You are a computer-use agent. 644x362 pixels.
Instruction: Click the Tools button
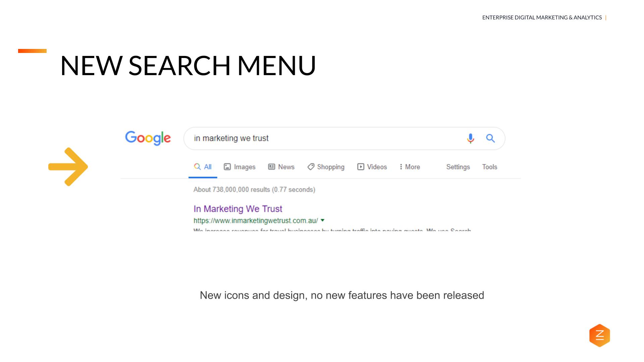click(x=490, y=167)
